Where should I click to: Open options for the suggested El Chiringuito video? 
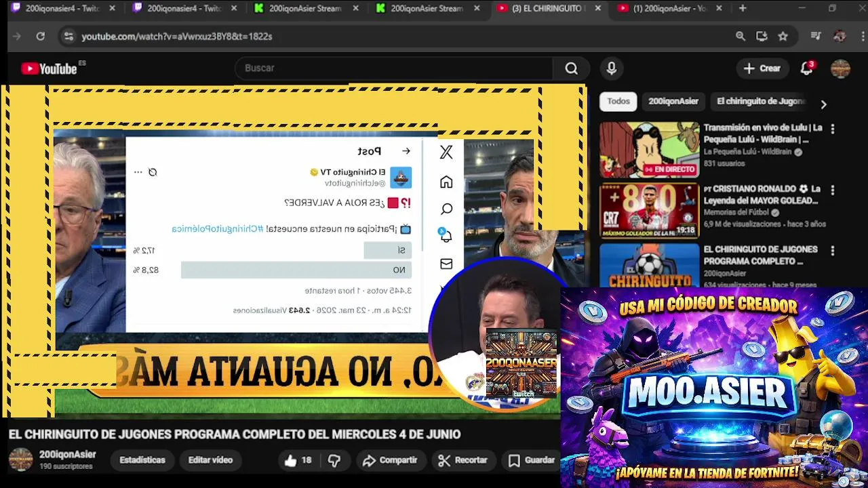tap(833, 251)
